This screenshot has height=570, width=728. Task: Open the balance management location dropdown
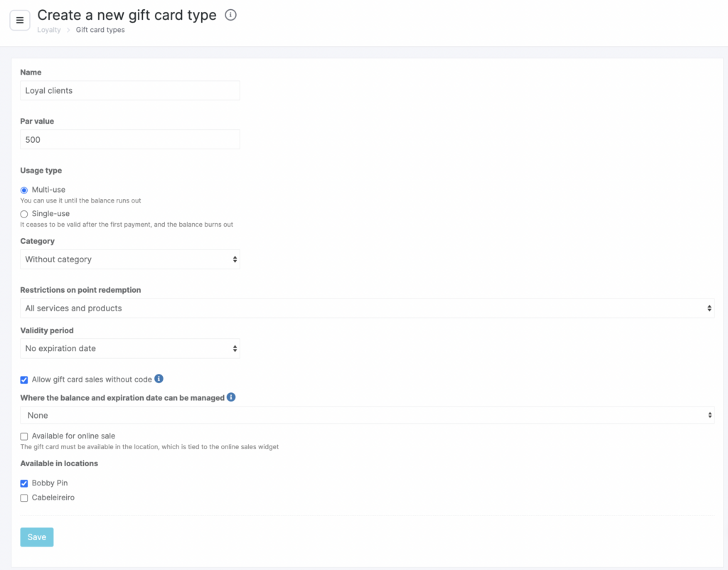[x=367, y=415]
